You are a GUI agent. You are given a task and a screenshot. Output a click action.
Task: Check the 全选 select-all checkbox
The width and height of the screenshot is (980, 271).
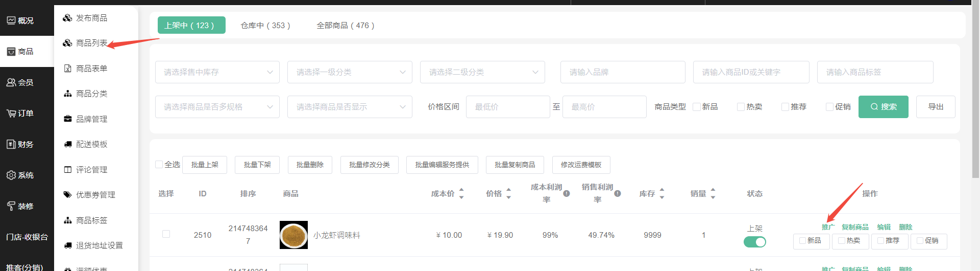(x=159, y=165)
